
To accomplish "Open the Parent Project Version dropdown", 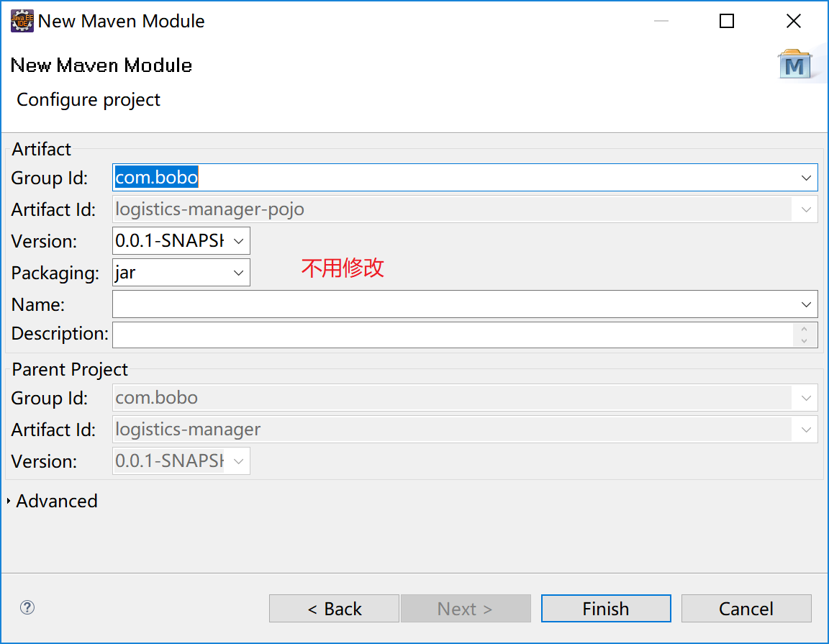I will [238, 461].
